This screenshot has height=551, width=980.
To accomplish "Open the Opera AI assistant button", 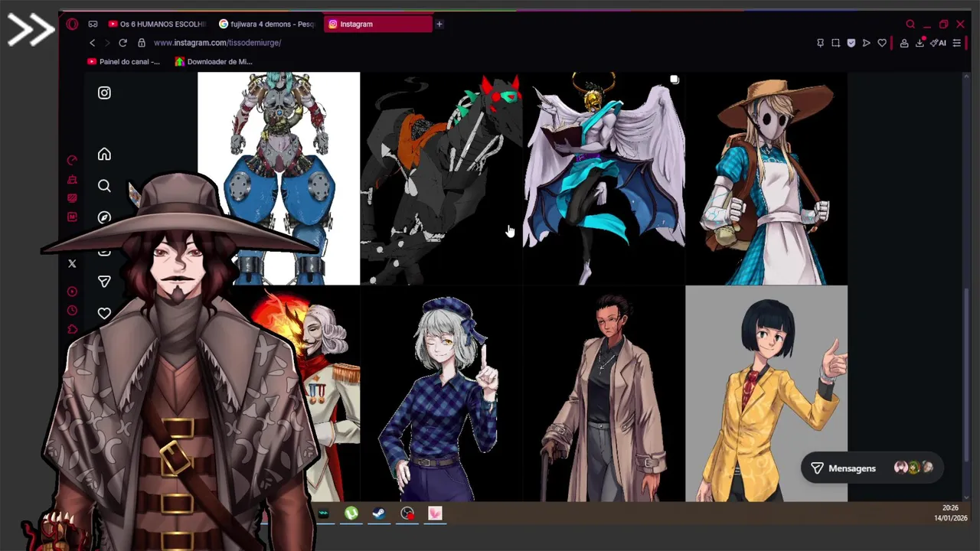I will click(939, 43).
